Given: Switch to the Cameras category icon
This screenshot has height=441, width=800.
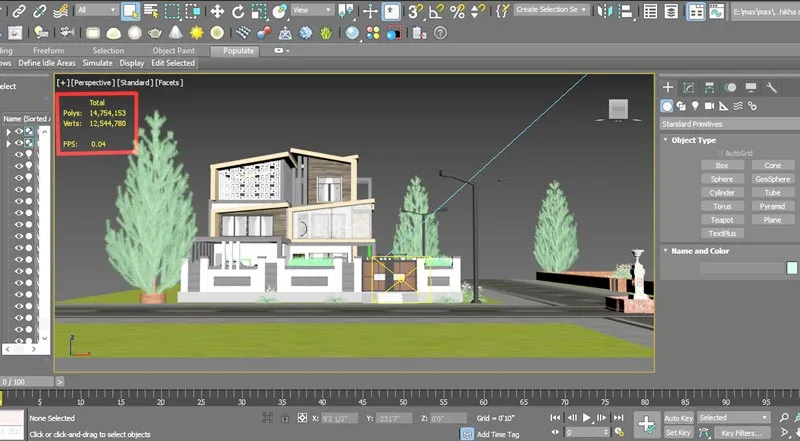Looking at the screenshot, I should point(709,106).
